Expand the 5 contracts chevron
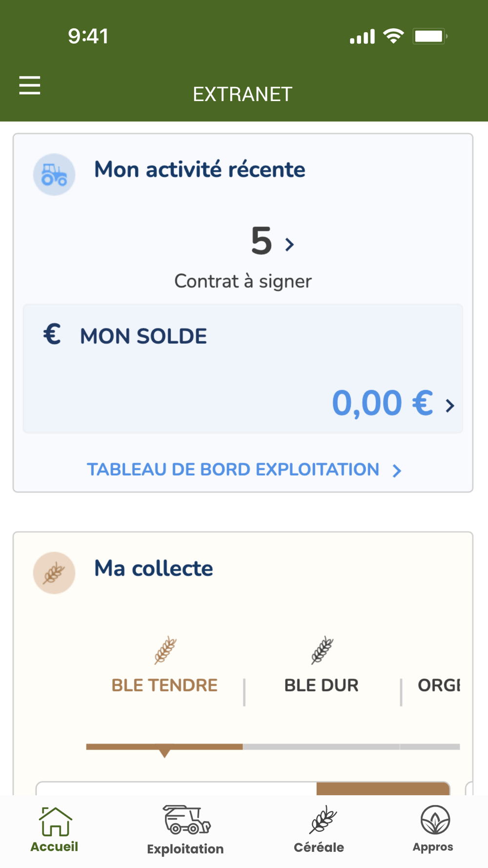 point(290,244)
